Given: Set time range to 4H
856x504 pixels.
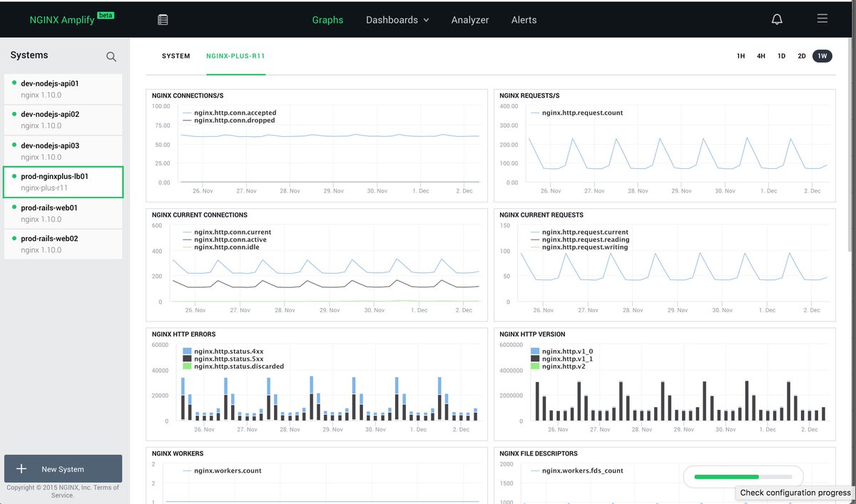Looking at the screenshot, I should 761,56.
